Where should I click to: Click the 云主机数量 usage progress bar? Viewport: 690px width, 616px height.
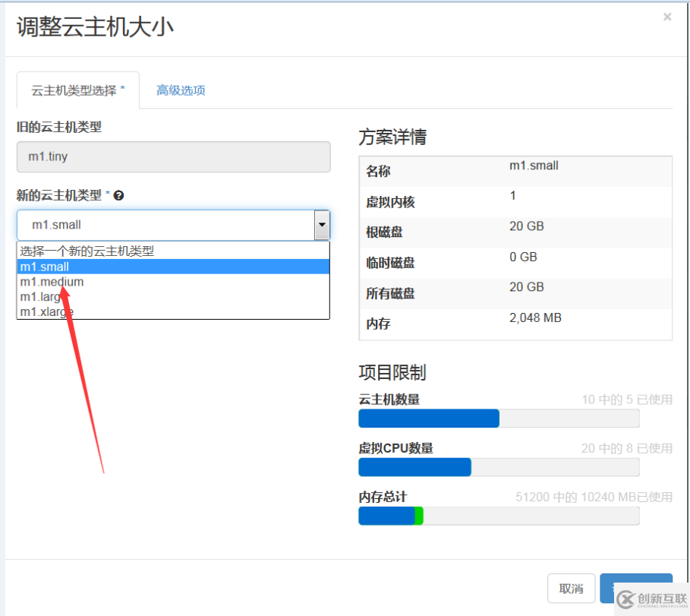point(499,419)
